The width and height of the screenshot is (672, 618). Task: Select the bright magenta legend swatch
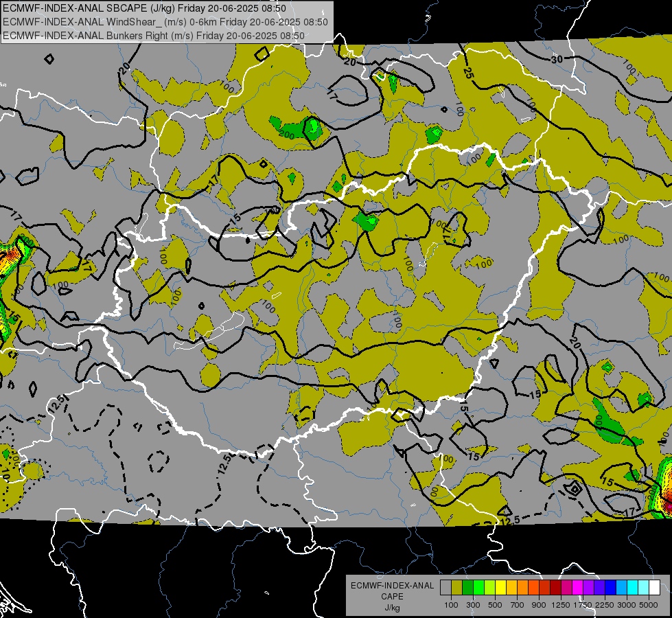point(578,587)
